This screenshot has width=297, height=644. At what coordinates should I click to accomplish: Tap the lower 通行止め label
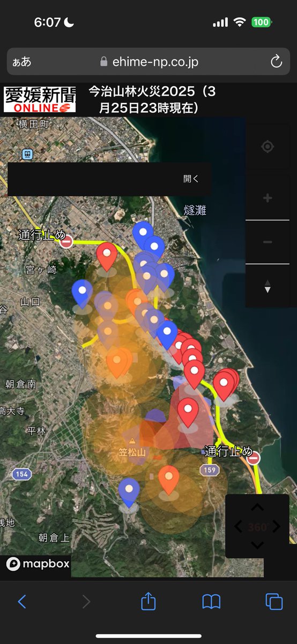point(228,451)
